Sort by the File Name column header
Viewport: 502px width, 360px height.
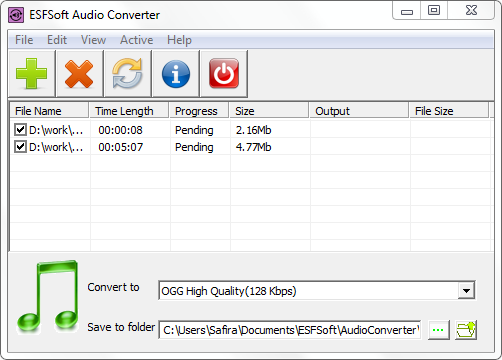[x=49, y=111]
